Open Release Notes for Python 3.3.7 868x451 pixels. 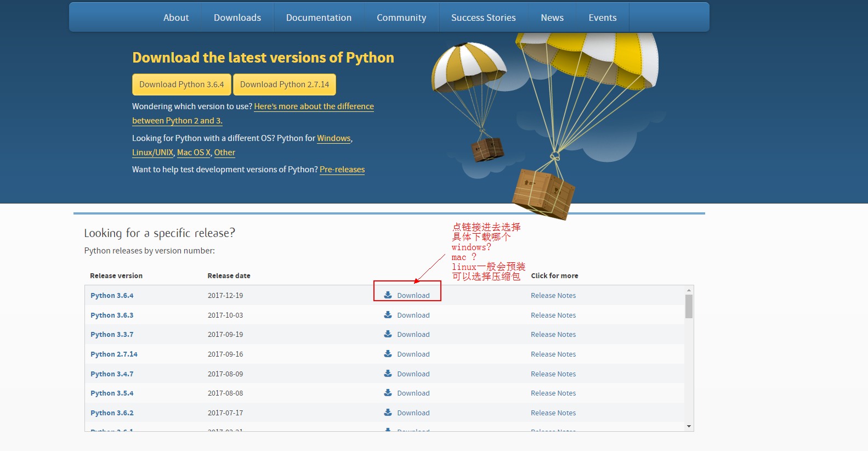tap(553, 334)
